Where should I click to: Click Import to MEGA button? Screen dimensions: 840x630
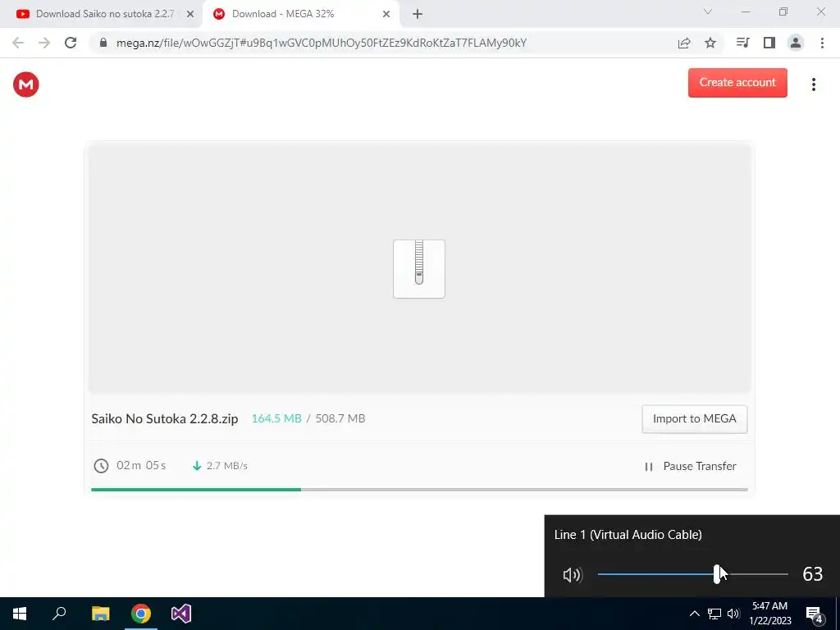pos(694,419)
